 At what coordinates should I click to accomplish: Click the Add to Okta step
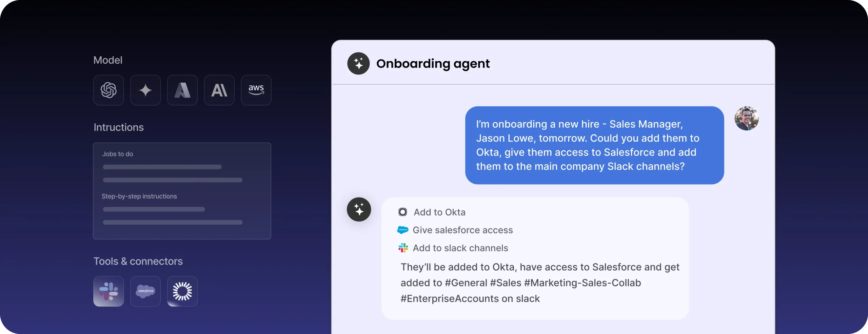tap(439, 212)
